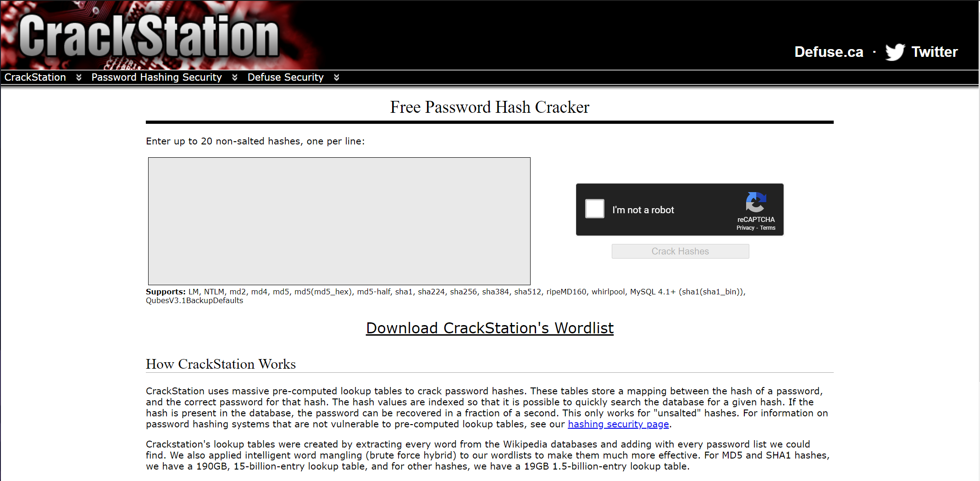Screen dimensions: 980x481
Task: Click the How CrackStation Works heading
Action: click(x=221, y=364)
